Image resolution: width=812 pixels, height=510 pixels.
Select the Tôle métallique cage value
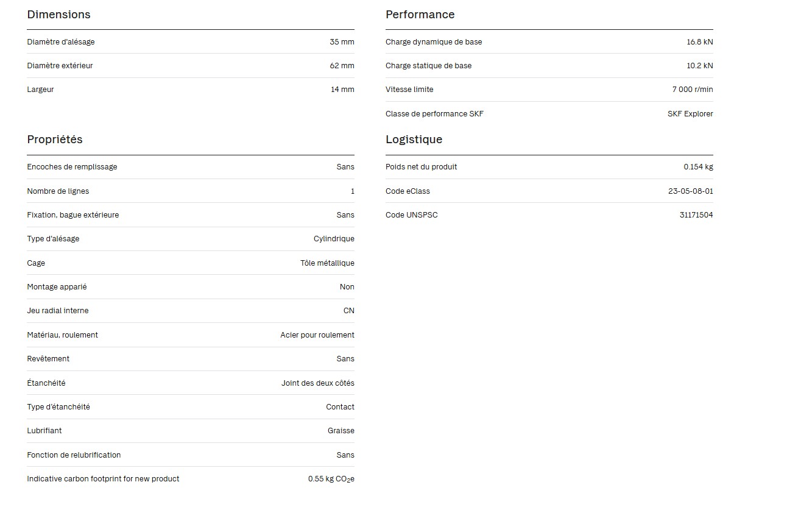click(327, 263)
